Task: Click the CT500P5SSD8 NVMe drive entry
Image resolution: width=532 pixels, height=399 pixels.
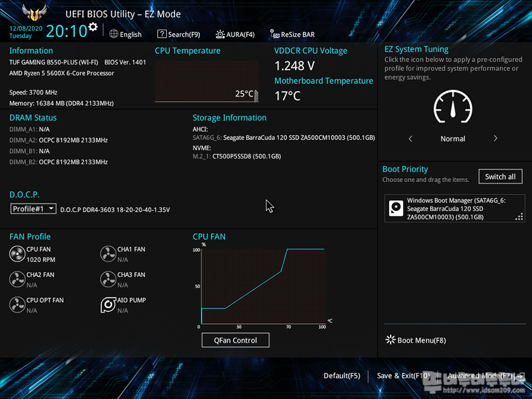Action: pos(237,157)
